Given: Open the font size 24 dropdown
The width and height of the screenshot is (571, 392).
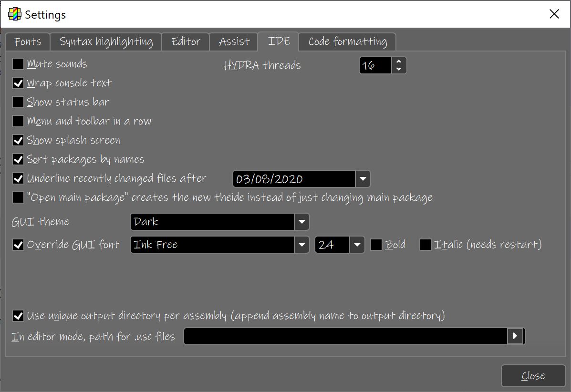Looking at the screenshot, I should click(357, 245).
